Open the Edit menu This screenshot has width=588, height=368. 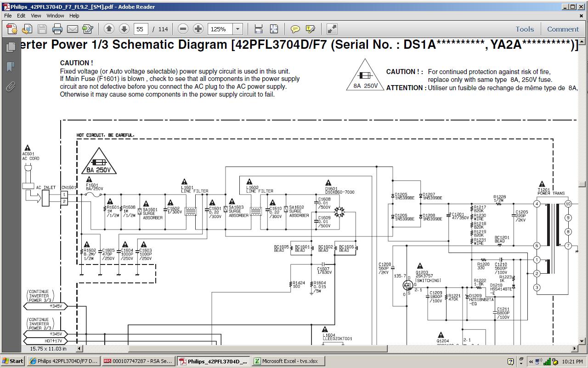pos(21,16)
